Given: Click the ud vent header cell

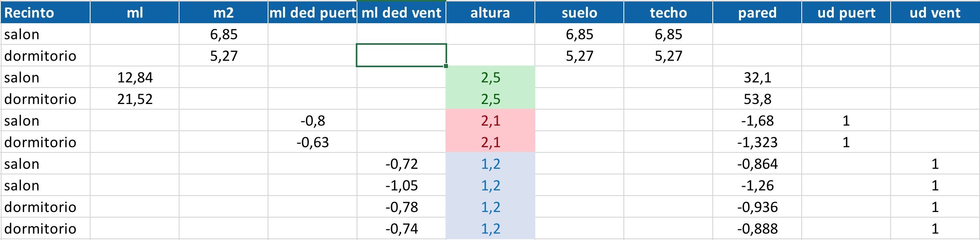Looking at the screenshot, I should [935, 12].
